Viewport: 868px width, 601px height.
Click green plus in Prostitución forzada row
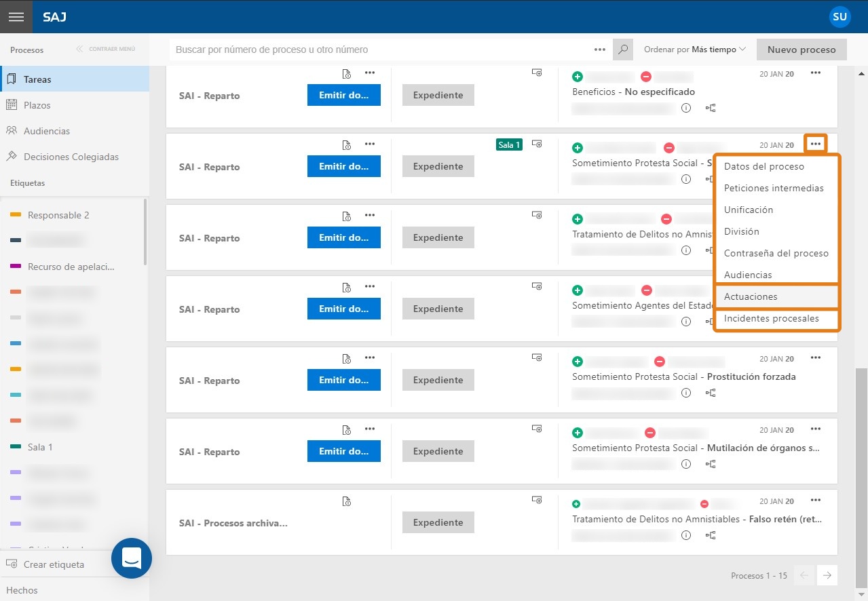pyautogui.click(x=578, y=362)
